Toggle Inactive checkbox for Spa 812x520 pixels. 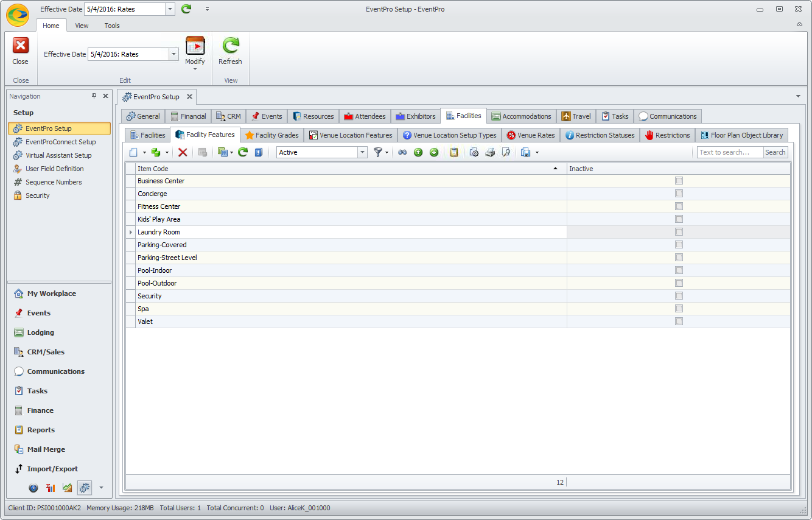tap(679, 309)
